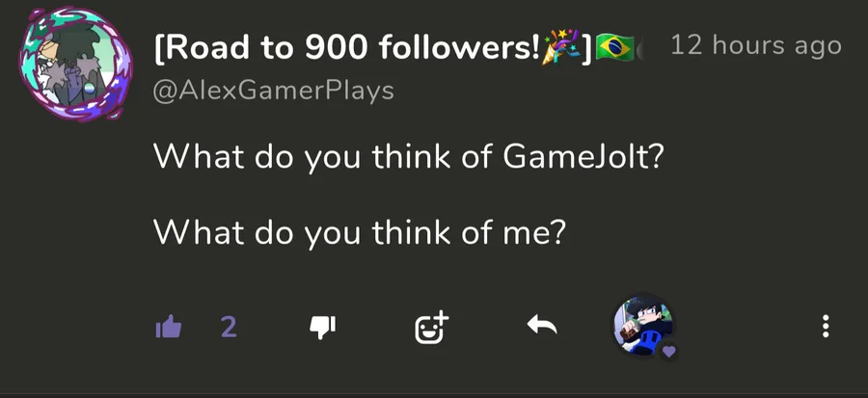868x398 pixels.
Task: Visit the @AlexGamerPlays profile handle
Action: click(x=274, y=91)
